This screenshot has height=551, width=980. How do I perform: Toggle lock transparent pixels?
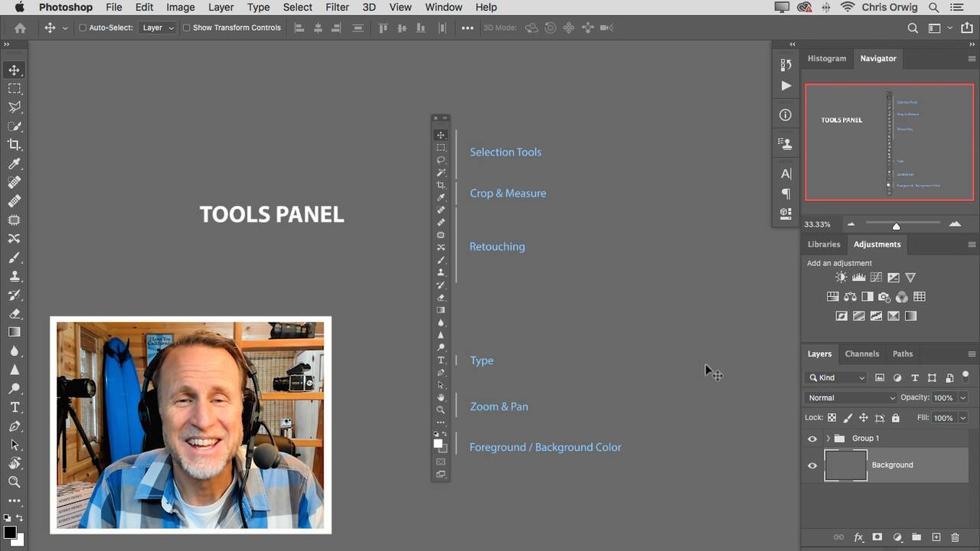pos(832,418)
